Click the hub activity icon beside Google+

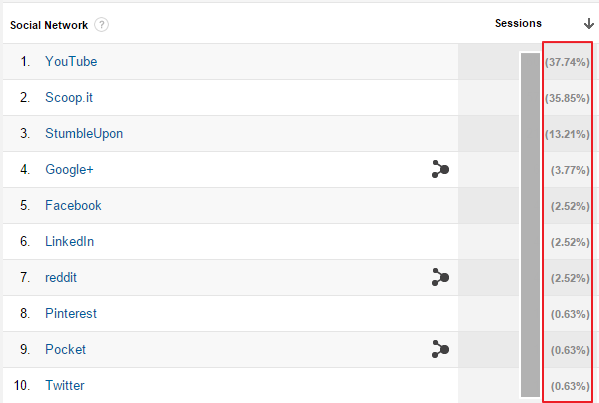tap(440, 169)
